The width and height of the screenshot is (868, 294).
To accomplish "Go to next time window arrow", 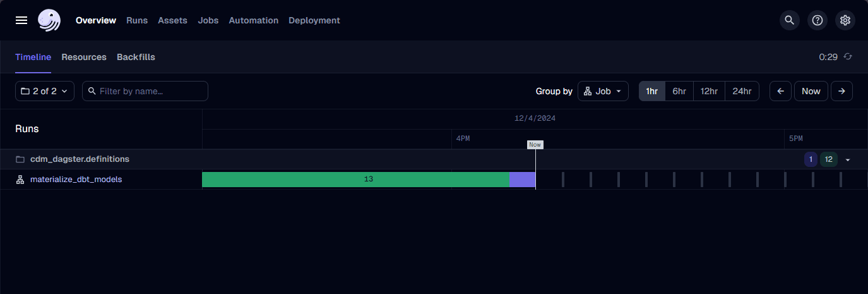I will coord(841,91).
